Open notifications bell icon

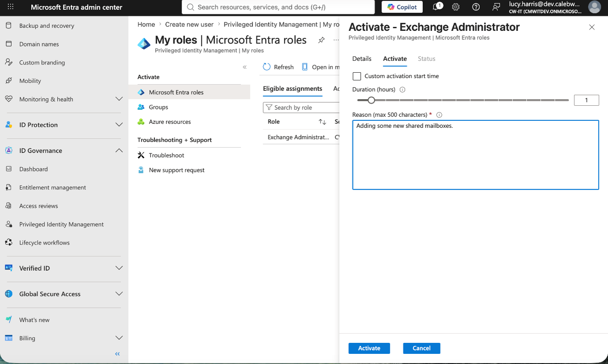pos(436,7)
